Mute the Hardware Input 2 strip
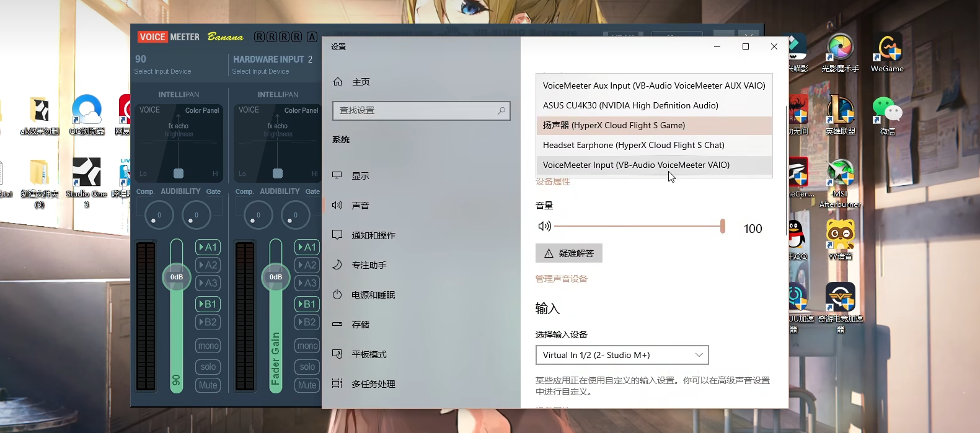 [307, 385]
